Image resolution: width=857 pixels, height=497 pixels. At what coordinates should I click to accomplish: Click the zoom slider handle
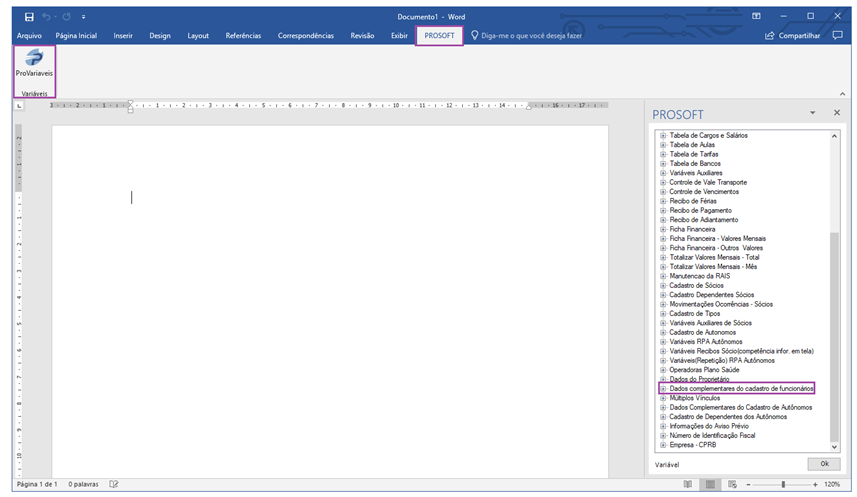click(783, 484)
